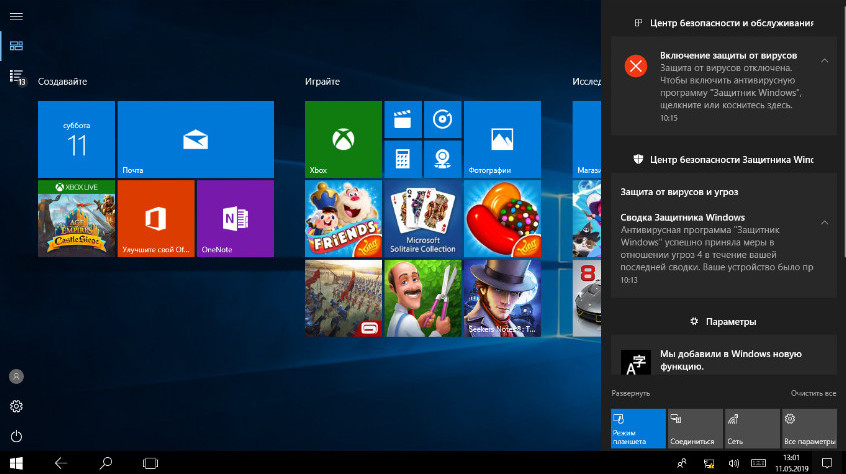Click the Центр безопасности Защитника header
846x474 pixels.
pyautogui.click(x=723, y=160)
